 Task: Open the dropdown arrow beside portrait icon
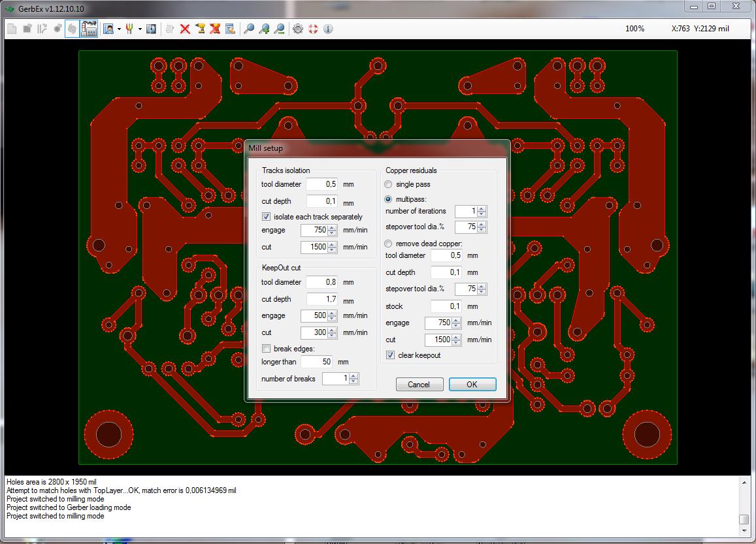click(x=119, y=29)
